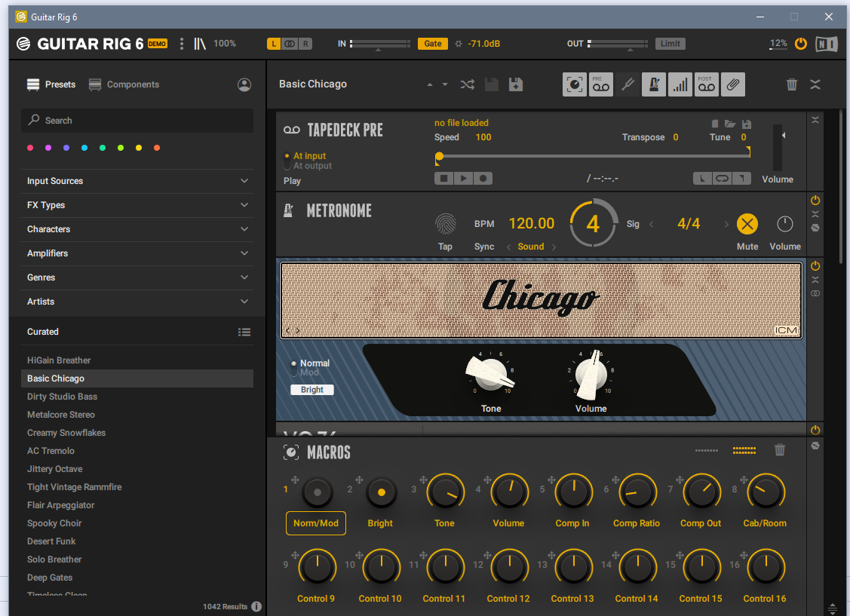850x616 pixels.
Task: Expand the Genres filter list
Action: pyautogui.click(x=137, y=277)
